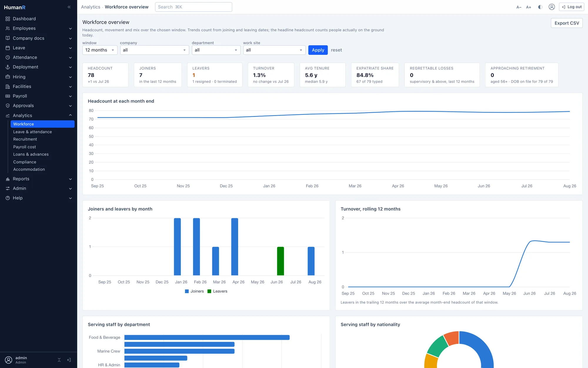Click the collapse-arrows icon beside admin
This screenshot has width=588, height=368.
59,360
